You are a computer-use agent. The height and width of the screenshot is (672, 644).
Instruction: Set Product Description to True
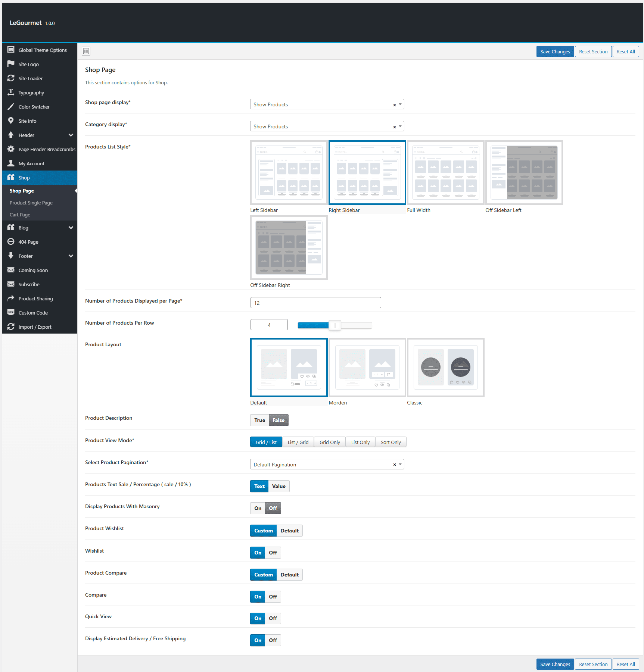(259, 420)
